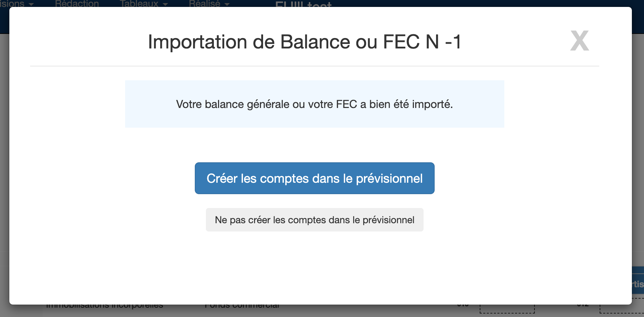The height and width of the screenshot is (317, 644).
Task: Click the import success message banner
Action: click(314, 104)
